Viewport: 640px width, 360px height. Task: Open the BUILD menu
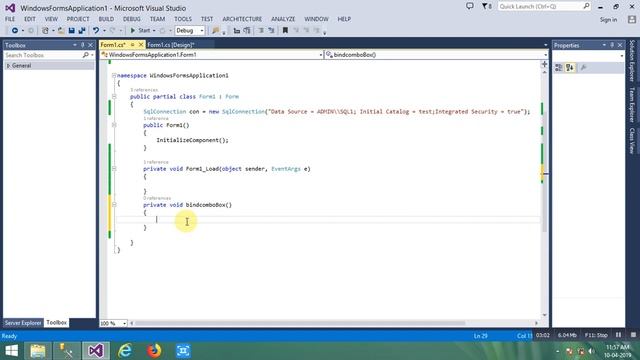[x=106, y=19]
